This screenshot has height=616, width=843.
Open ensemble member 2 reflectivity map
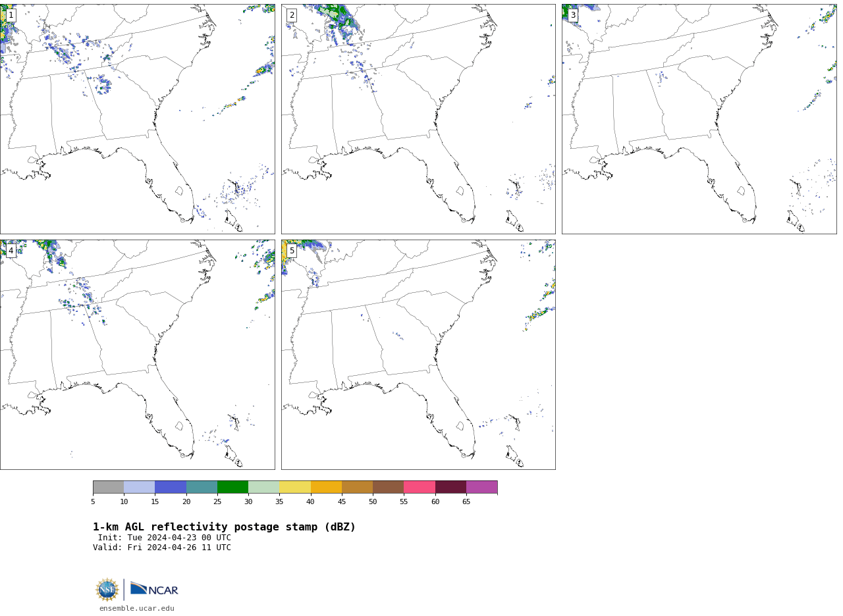coord(418,119)
